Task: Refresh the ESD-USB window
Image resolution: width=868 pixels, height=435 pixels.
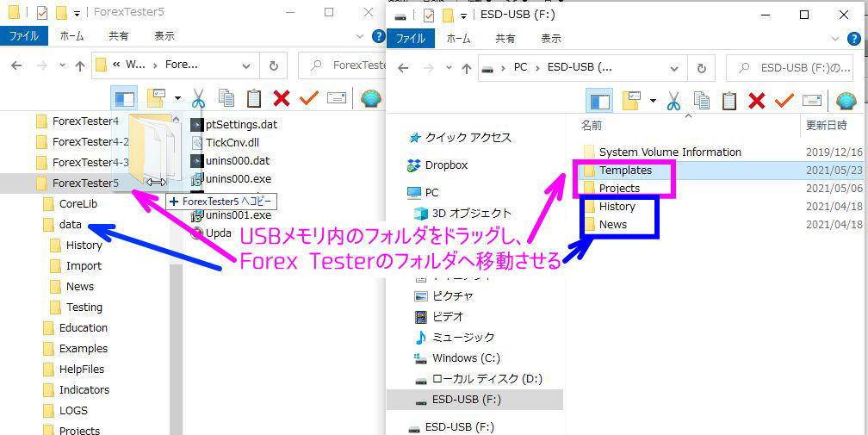Action: 701,68
